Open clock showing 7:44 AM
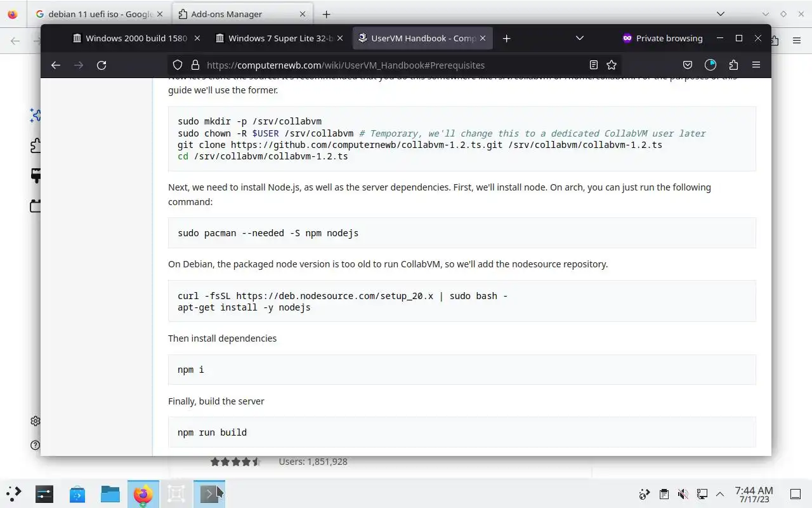 coord(754,494)
